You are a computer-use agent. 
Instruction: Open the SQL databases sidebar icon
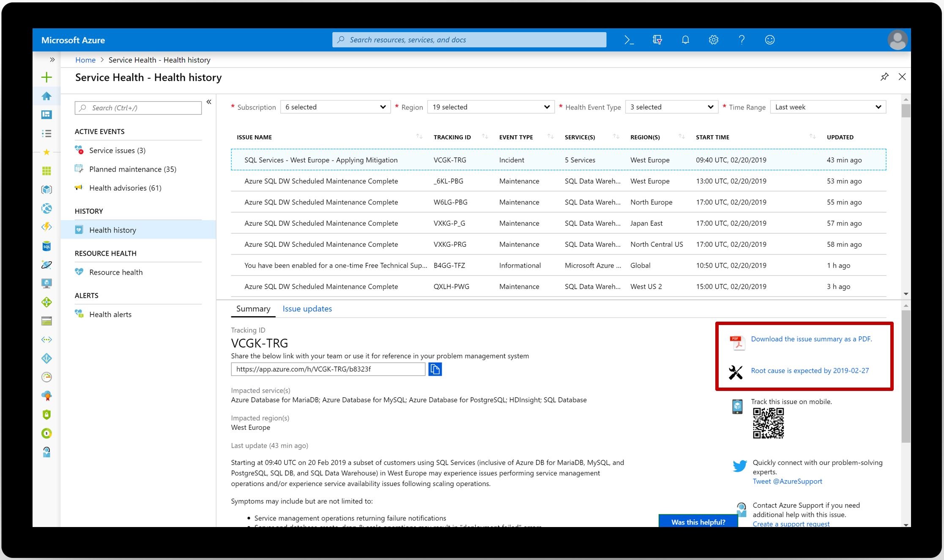(47, 246)
